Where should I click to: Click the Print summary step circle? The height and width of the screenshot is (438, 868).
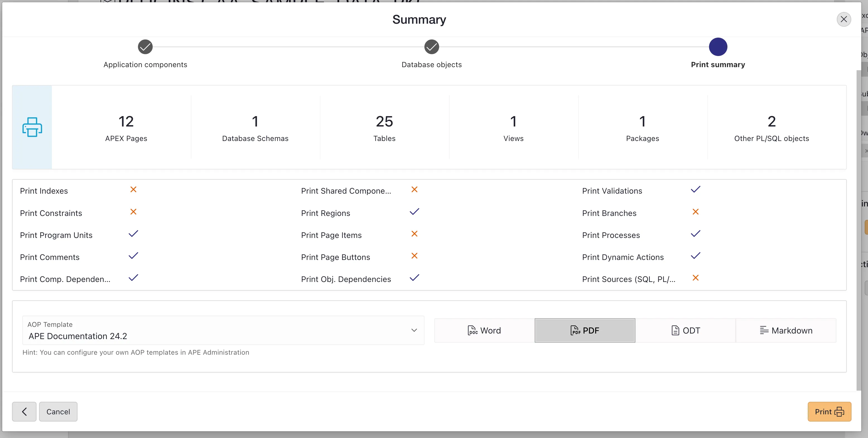[x=718, y=47]
